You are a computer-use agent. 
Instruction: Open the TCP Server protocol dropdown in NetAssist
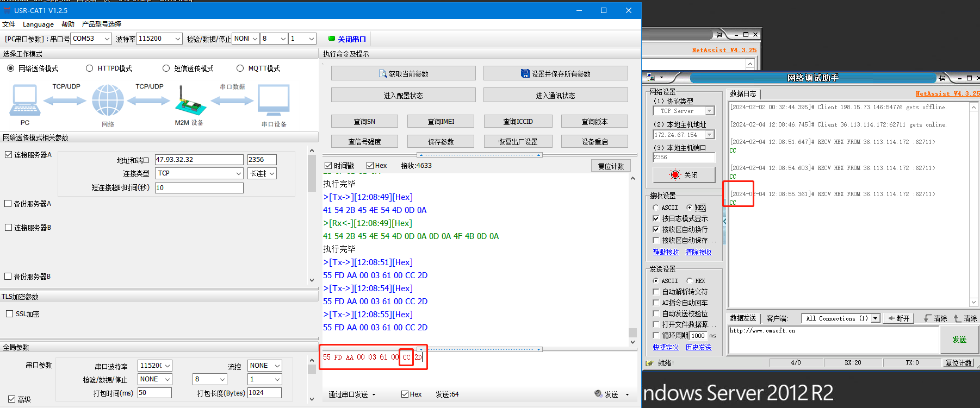[710, 111]
